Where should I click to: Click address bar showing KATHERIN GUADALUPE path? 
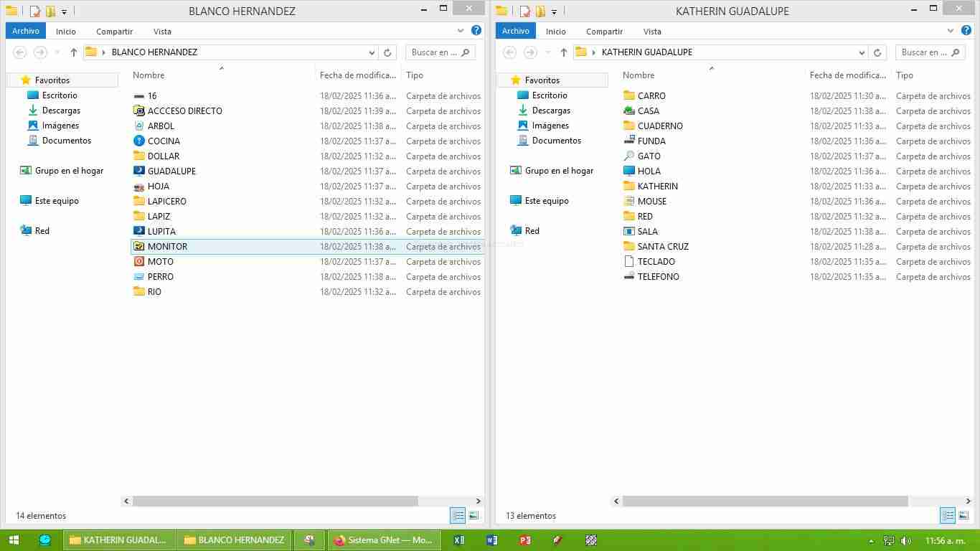point(720,52)
